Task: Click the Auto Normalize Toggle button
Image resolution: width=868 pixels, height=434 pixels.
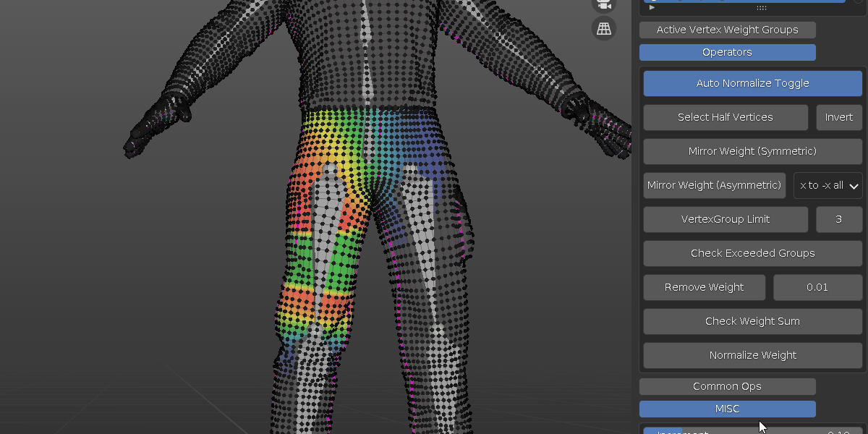Action: [753, 83]
